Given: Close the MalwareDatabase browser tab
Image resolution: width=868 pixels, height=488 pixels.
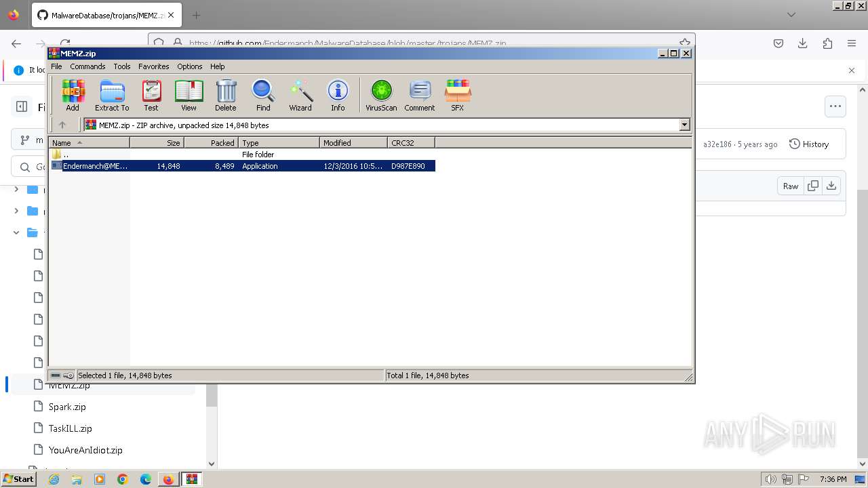Looking at the screenshot, I should click(x=170, y=15).
